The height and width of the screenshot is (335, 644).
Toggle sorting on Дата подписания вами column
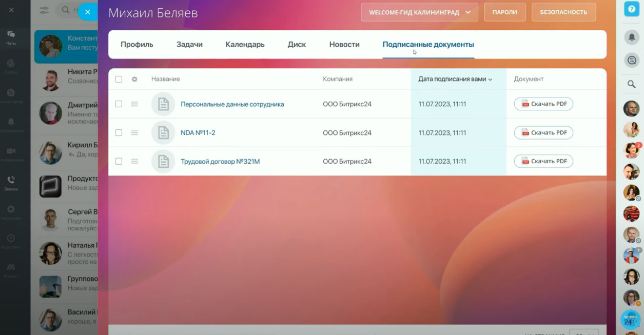coord(454,78)
